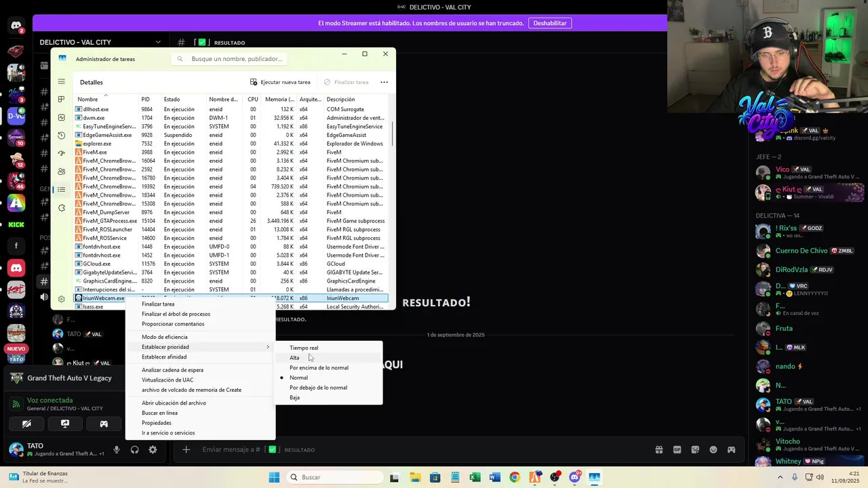Image resolution: width=868 pixels, height=488 pixels.
Task: Open Users page in Task Manager sidebar
Action: pos(61,171)
